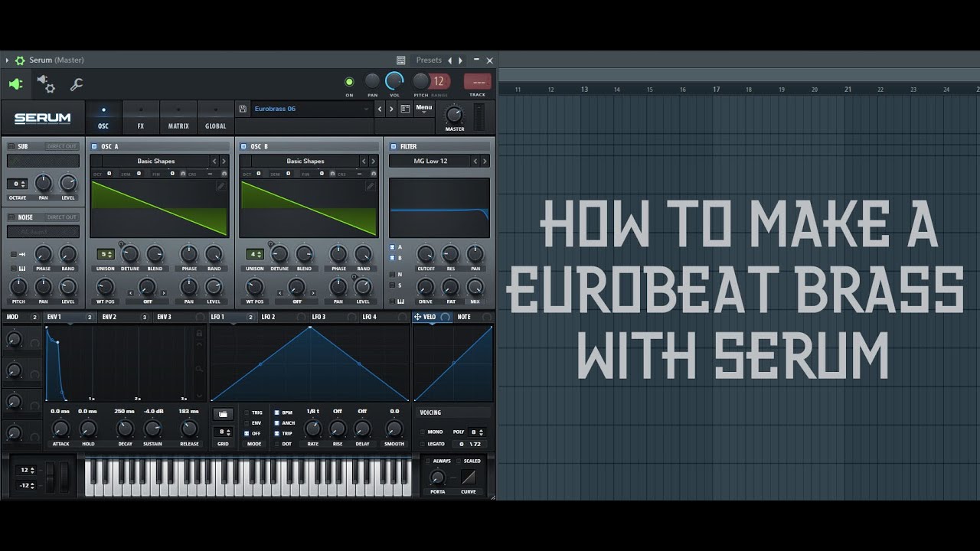The width and height of the screenshot is (980, 551).
Task: Click the pencil edit icon on OSC B wavetable
Action: pos(370,186)
